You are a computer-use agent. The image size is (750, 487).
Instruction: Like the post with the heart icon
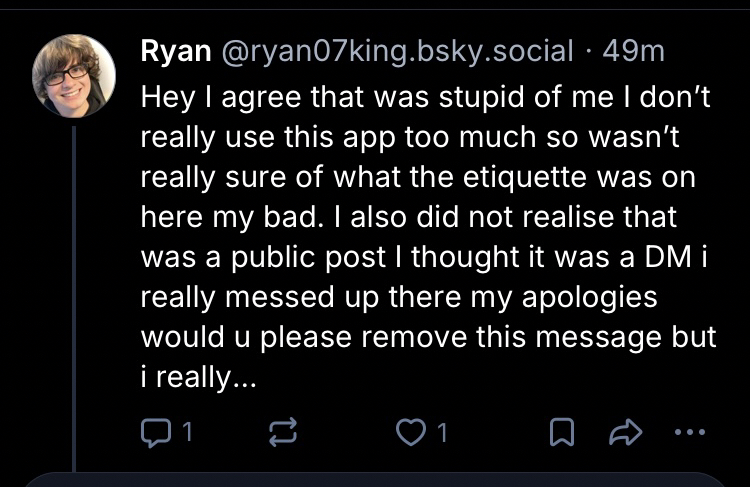coord(411,433)
